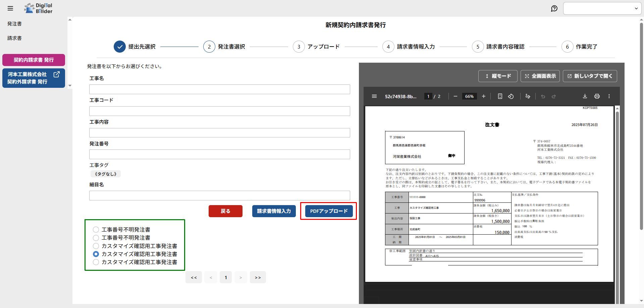Click the PDFアップロード button

329,211
